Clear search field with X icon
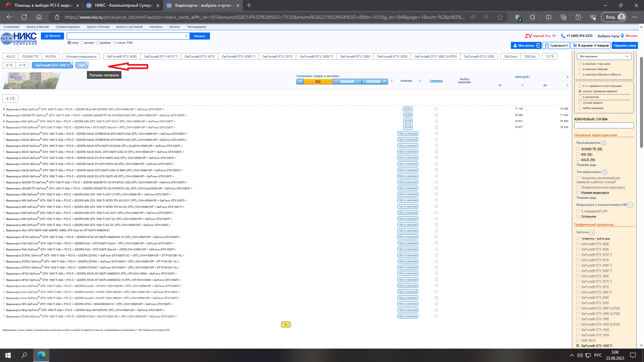 186,36
